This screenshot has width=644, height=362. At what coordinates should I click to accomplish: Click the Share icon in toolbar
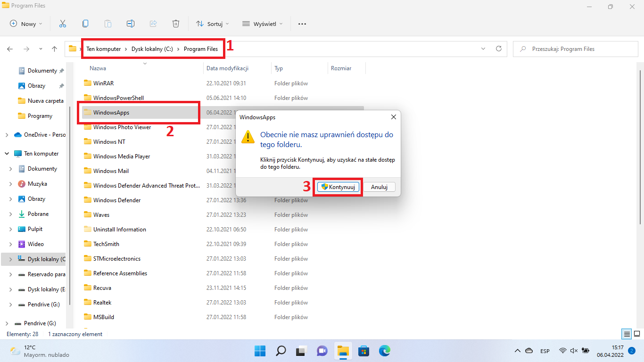point(153,24)
